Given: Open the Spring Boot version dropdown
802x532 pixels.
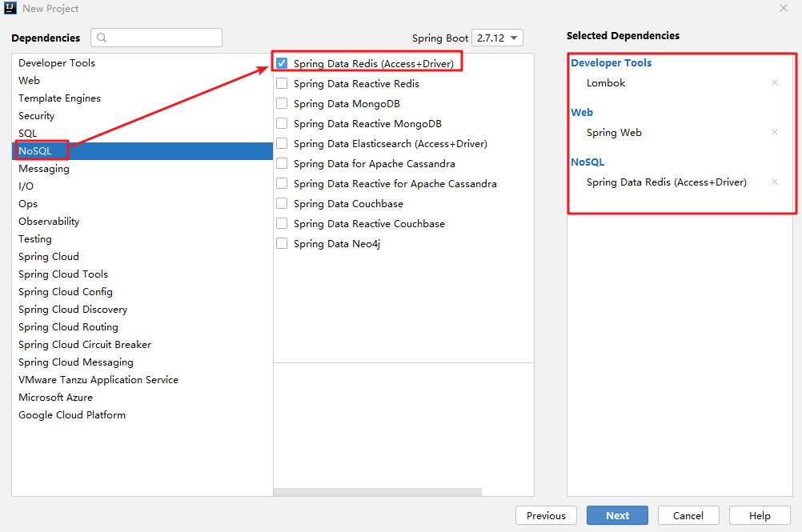Looking at the screenshot, I should click(497, 38).
